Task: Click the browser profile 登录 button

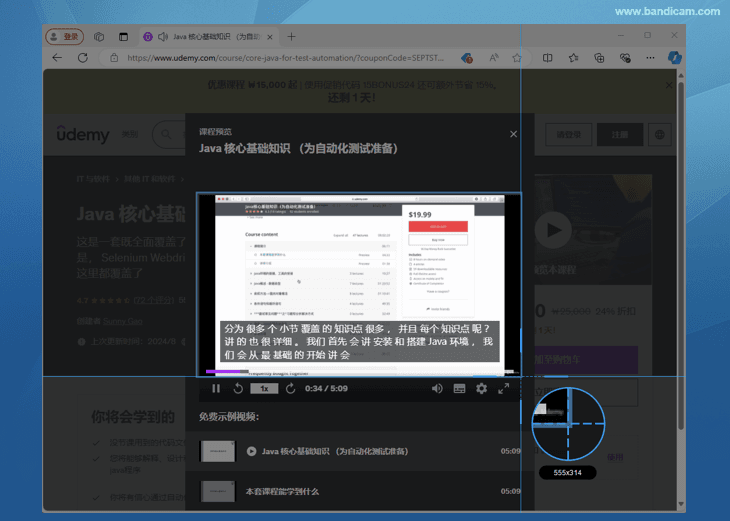Action: click(x=65, y=36)
